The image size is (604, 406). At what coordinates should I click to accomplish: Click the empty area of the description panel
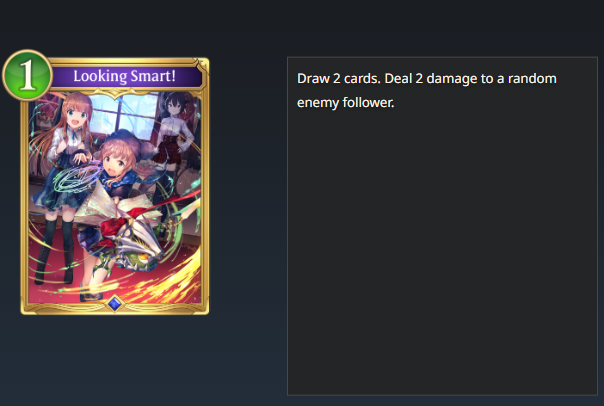[442, 250]
